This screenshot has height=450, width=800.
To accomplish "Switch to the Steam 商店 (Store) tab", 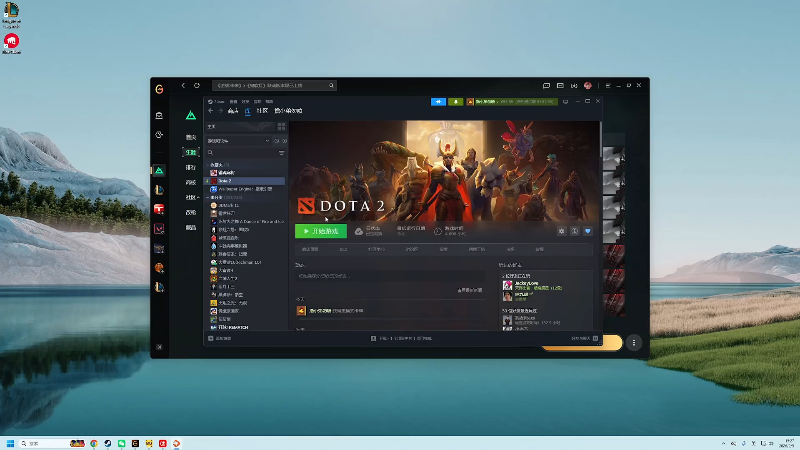I will [x=233, y=111].
